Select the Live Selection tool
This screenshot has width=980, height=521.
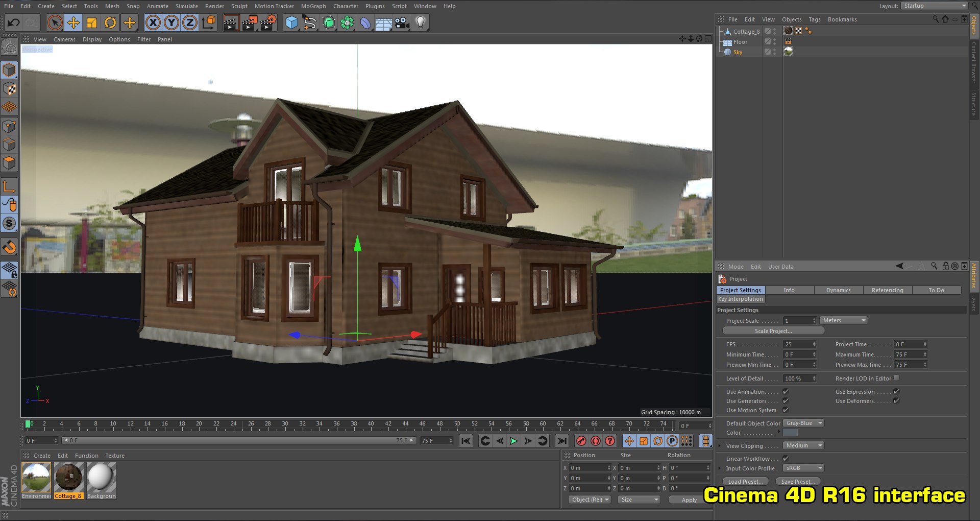point(55,22)
